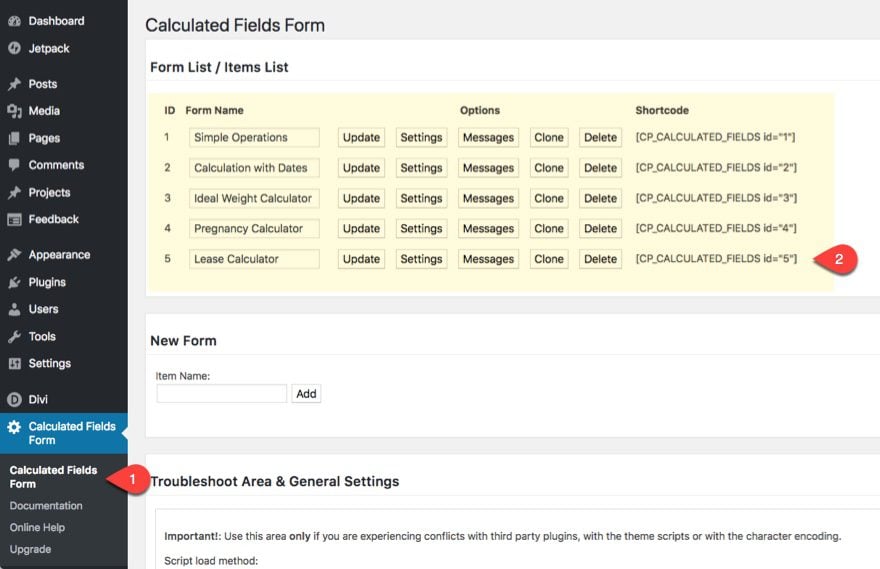
Task: Open Messages for Simple Operations form
Action: click(488, 137)
